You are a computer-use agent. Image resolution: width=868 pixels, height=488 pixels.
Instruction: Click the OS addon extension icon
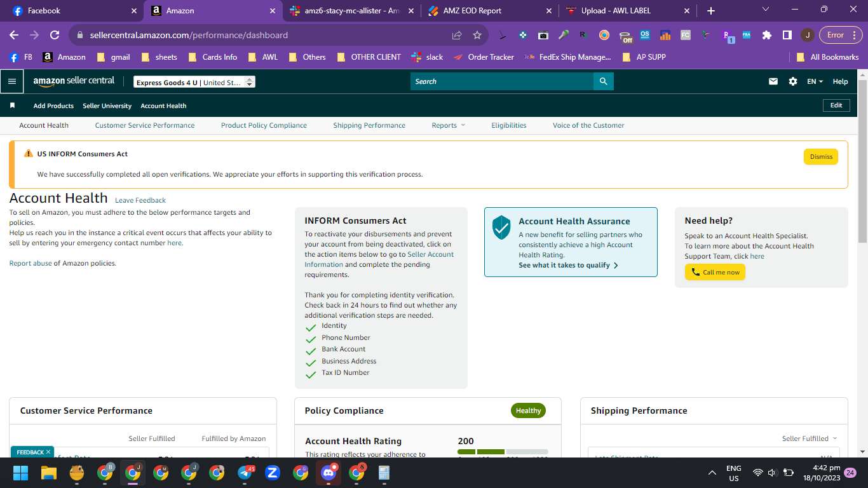645,35
